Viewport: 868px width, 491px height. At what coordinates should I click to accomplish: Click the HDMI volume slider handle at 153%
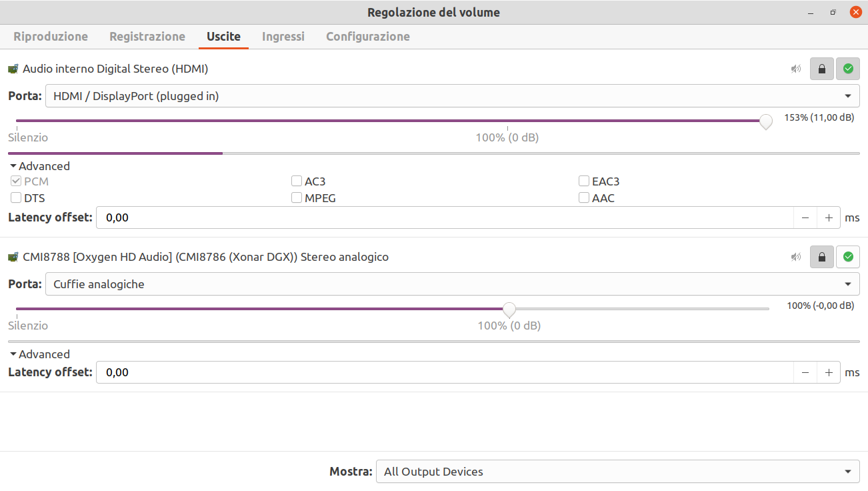coord(766,121)
